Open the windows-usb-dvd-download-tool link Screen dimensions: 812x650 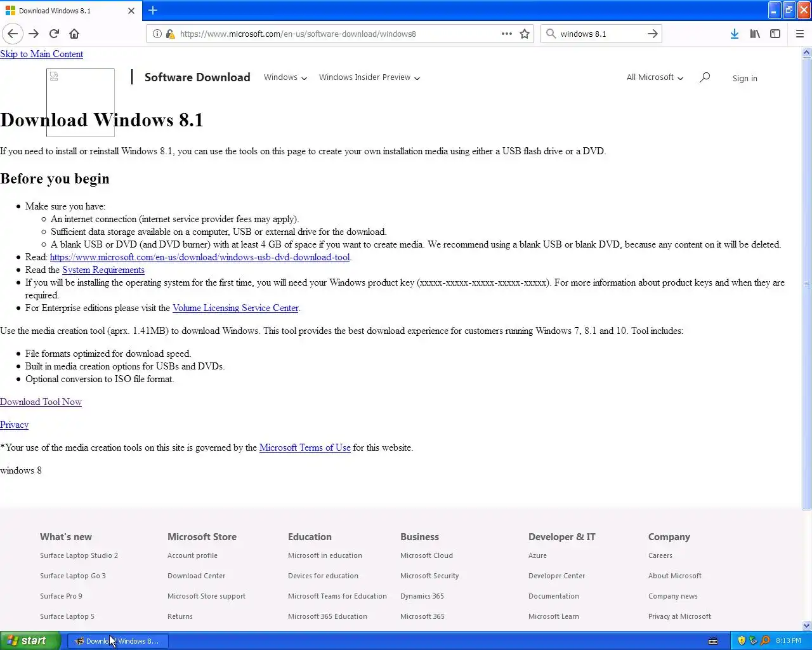pyautogui.click(x=200, y=257)
